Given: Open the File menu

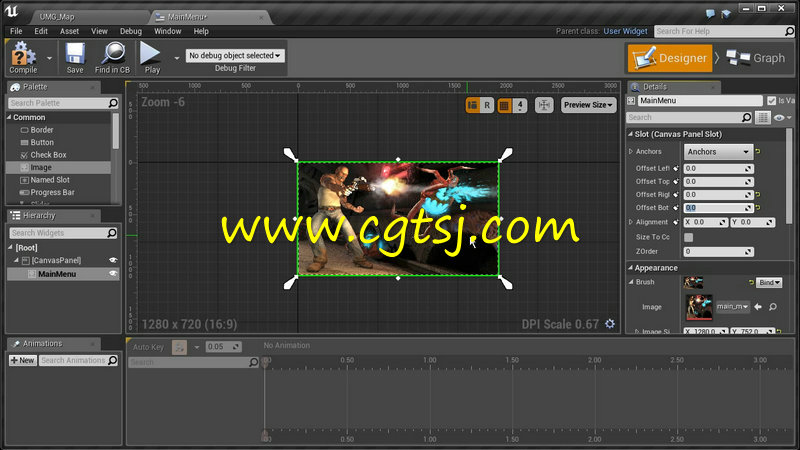Looking at the screenshot, I should [x=16, y=31].
